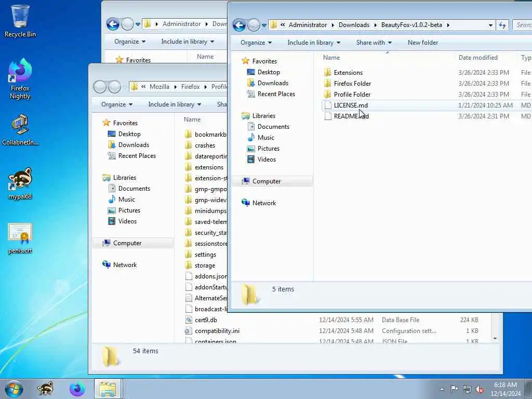532x399 pixels.
Task: Open Include in library menu in the BeautyFox window
Action: 314,43
